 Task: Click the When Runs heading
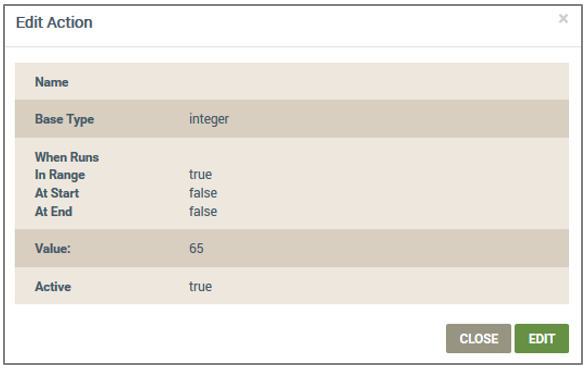pos(67,157)
